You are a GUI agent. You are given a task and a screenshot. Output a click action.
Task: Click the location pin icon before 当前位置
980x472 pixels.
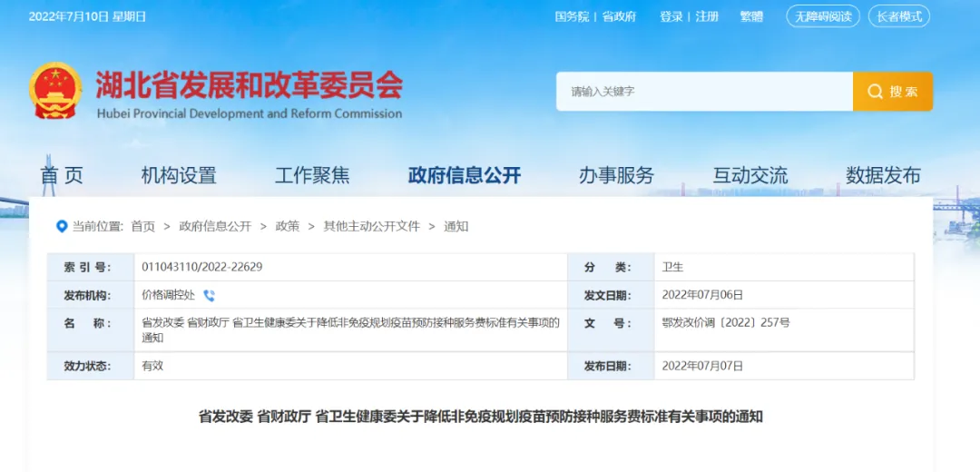tap(62, 226)
